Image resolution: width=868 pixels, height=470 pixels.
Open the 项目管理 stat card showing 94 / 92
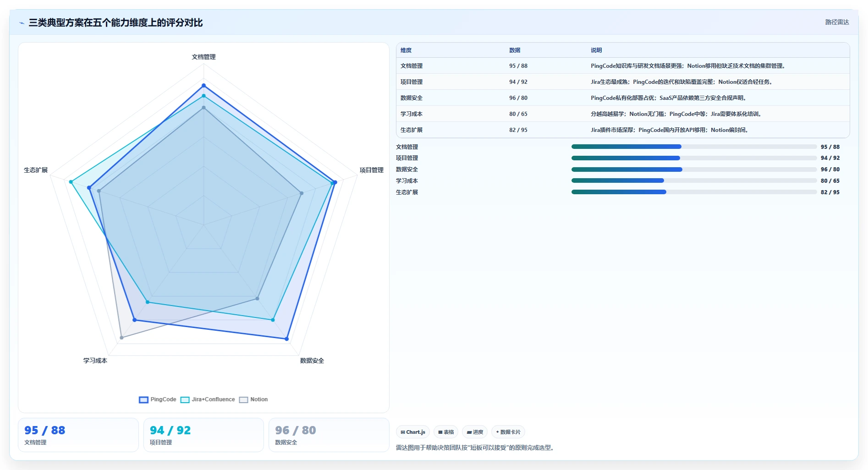[x=203, y=435]
